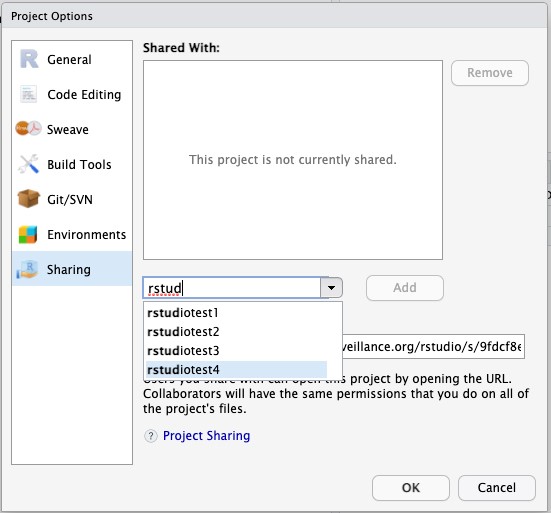Choose rstudiotest1 from the suggestions
551x513 pixels.
236,312
